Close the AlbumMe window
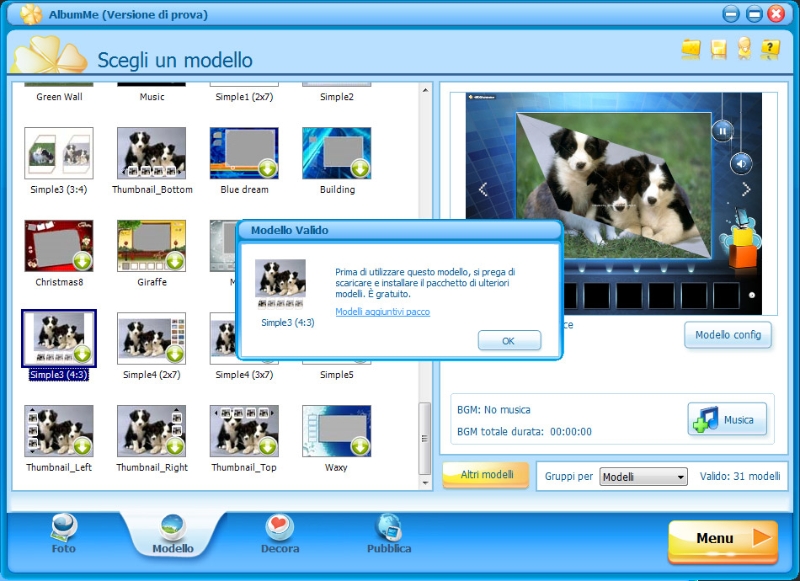Image resolution: width=800 pixels, height=581 pixels. (x=776, y=14)
